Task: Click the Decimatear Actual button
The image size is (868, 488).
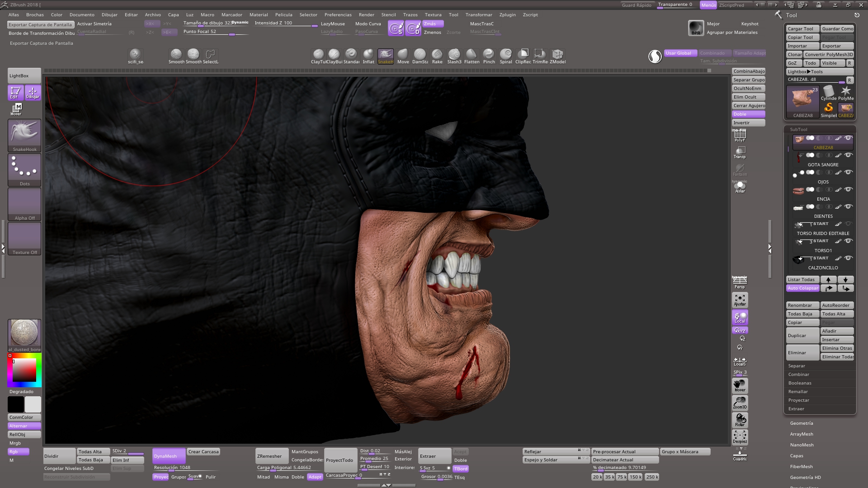Action: pyautogui.click(x=625, y=460)
